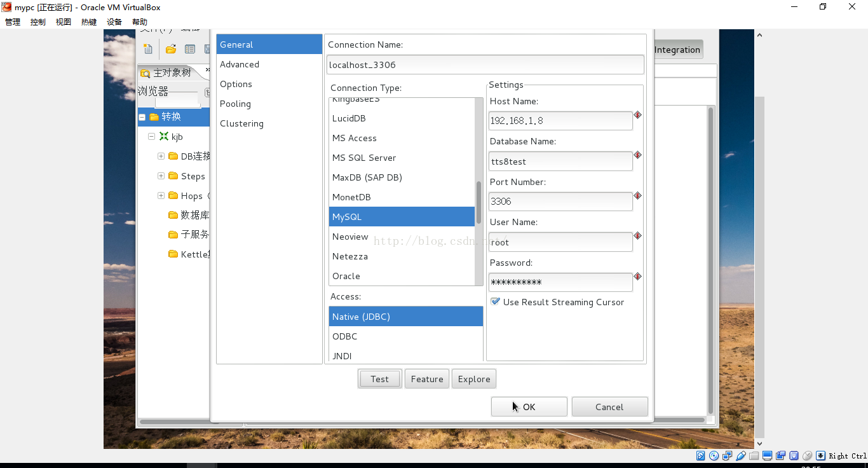
Task: Click the variable diamond icon next to Host Name
Action: [637, 115]
